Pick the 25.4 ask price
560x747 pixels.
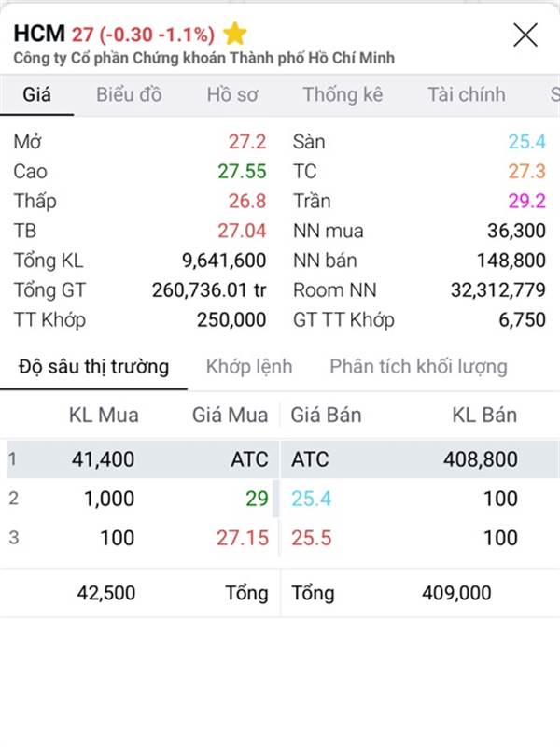(x=312, y=499)
